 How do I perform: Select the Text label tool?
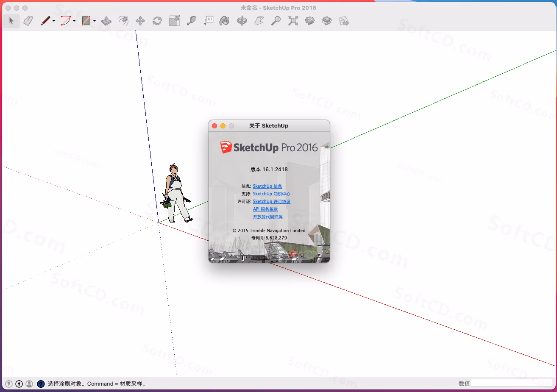(x=208, y=21)
